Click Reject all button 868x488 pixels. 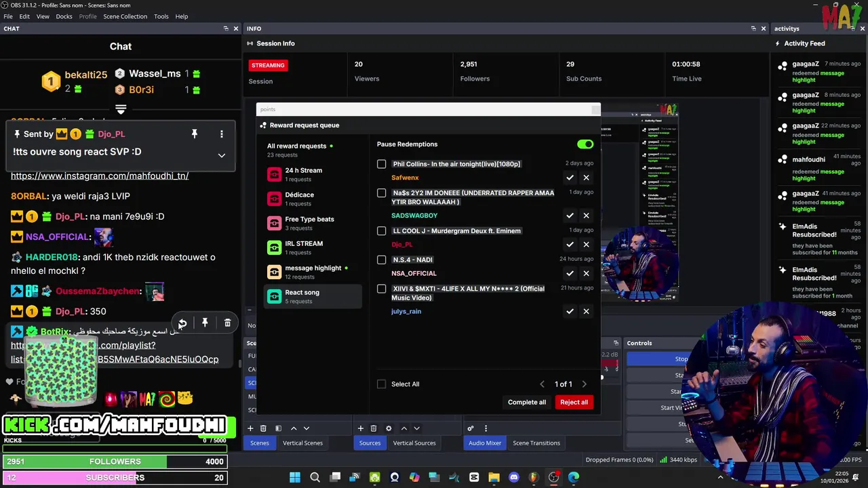(574, 403)
